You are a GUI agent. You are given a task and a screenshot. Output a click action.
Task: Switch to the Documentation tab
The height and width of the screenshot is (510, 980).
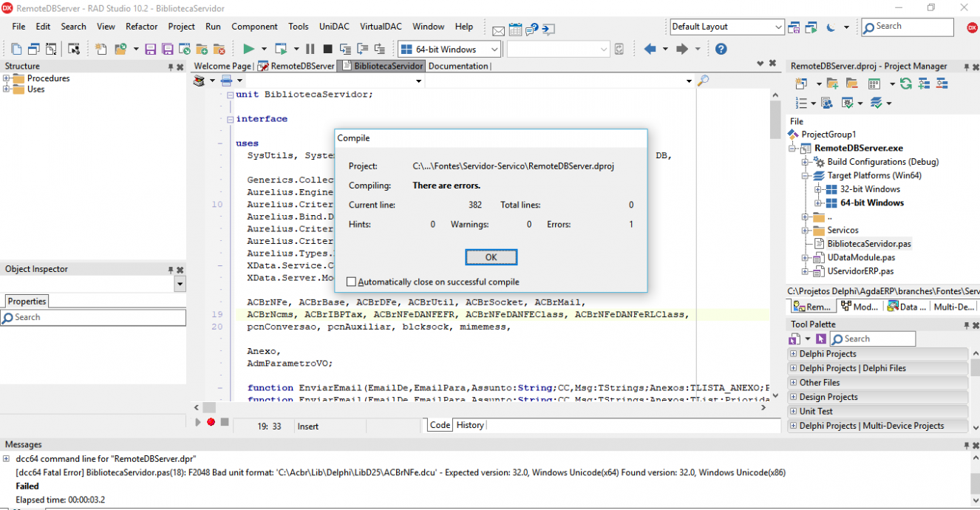click(459, 66)
